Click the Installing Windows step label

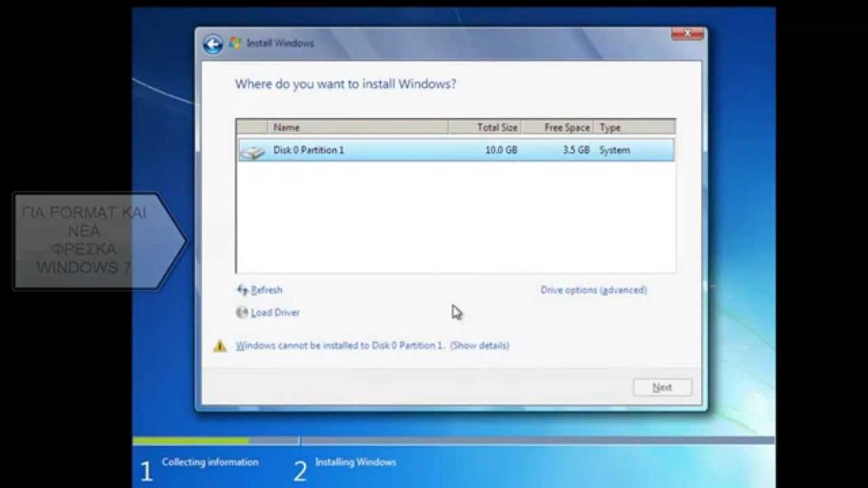click(356, 462)
